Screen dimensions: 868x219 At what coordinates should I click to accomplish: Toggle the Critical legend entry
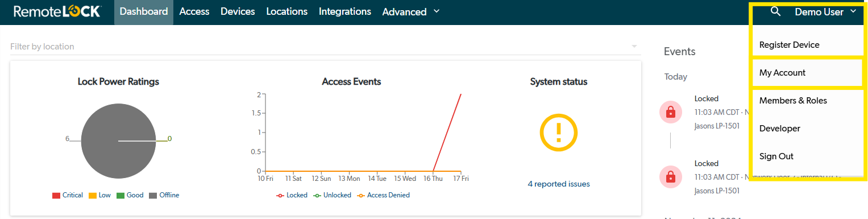click(68, 195)
